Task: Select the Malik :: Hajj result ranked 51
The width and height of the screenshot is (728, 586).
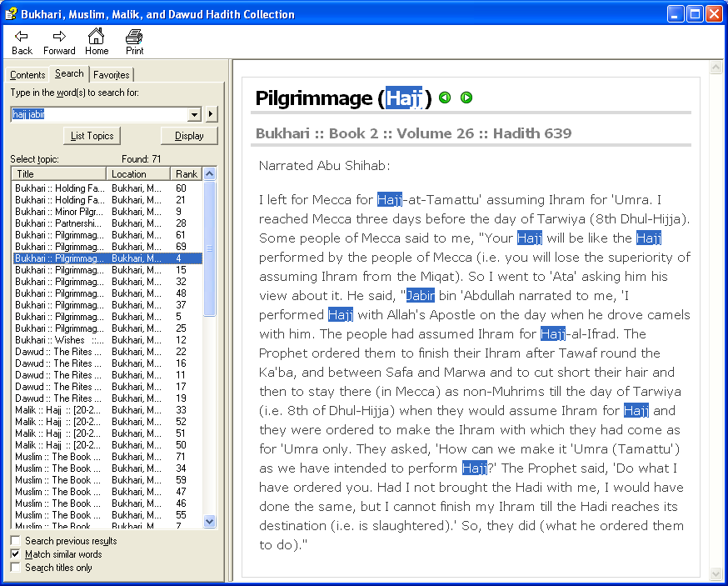Action: pyautogui.click(x=107, y=433)
